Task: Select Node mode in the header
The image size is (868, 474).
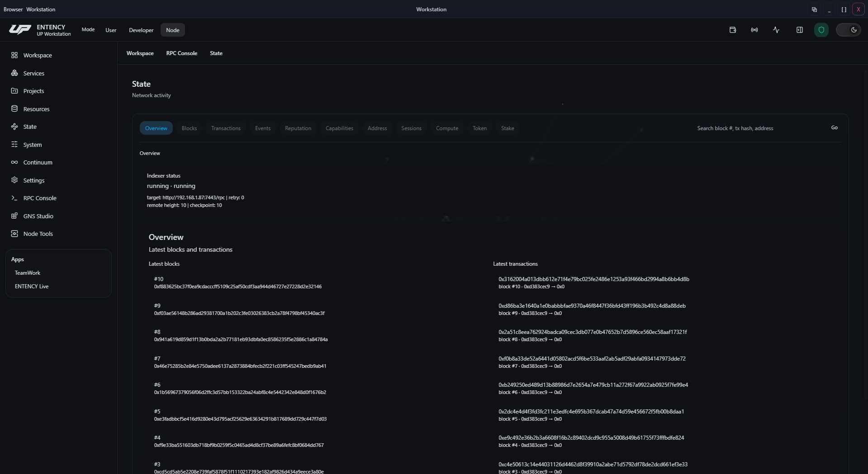Action: pos(173,30)
